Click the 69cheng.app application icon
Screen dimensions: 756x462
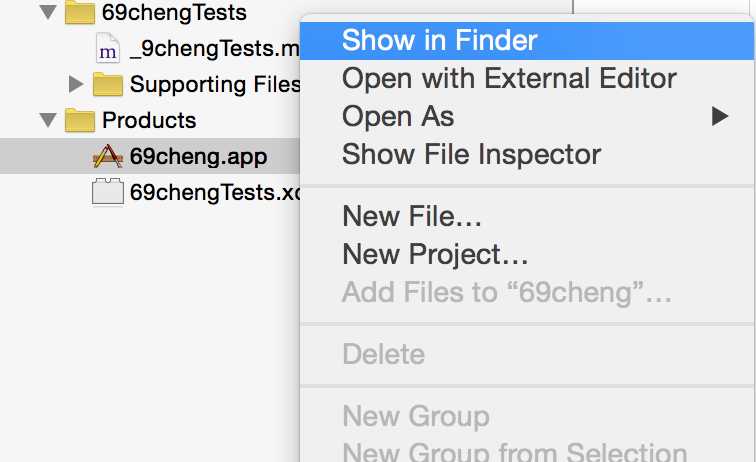pos(108,156)
